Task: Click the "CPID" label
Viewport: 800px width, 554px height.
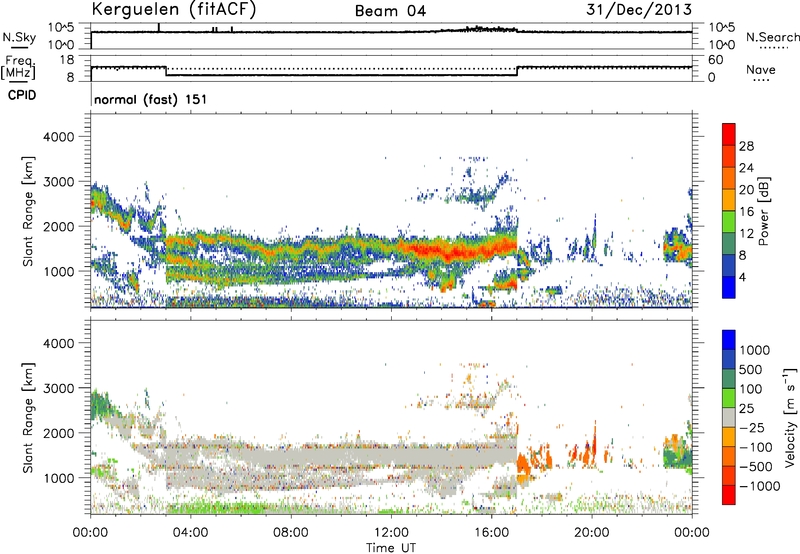Action: pyautogui.click(x=22, y=95)
